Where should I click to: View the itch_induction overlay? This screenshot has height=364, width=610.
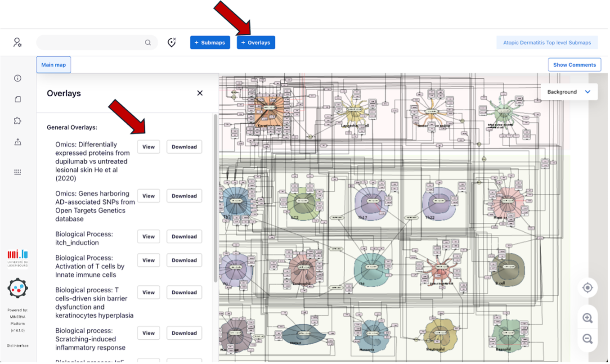[x=148, y=237]
